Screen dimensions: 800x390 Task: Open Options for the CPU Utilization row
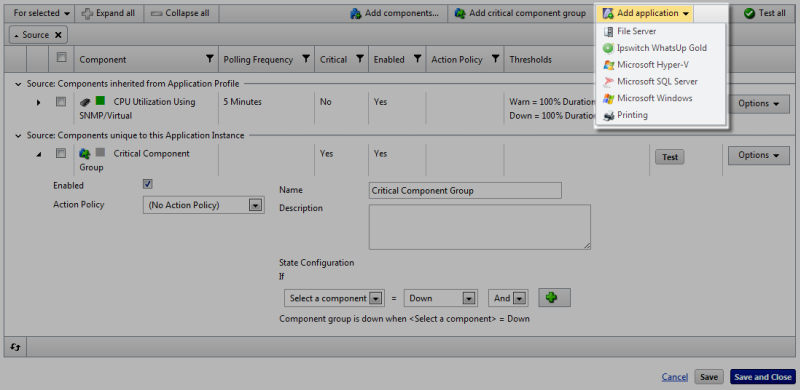click(759, 104)
